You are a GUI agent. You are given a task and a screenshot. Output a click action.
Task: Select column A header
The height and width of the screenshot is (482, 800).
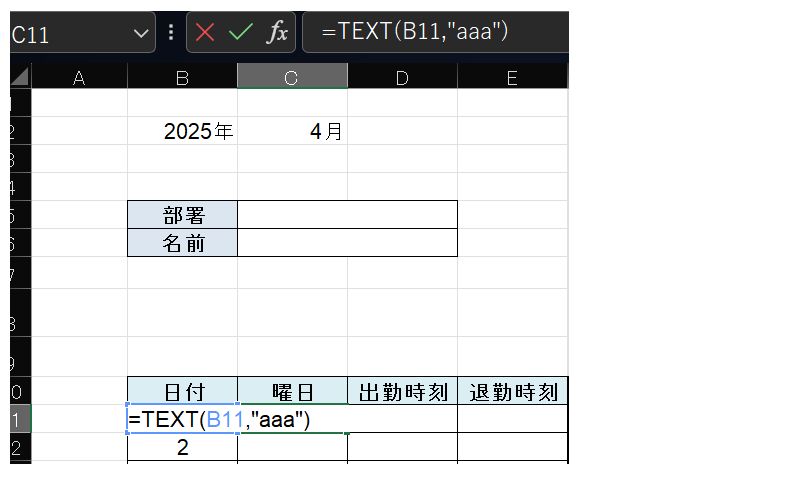[79, 77]
